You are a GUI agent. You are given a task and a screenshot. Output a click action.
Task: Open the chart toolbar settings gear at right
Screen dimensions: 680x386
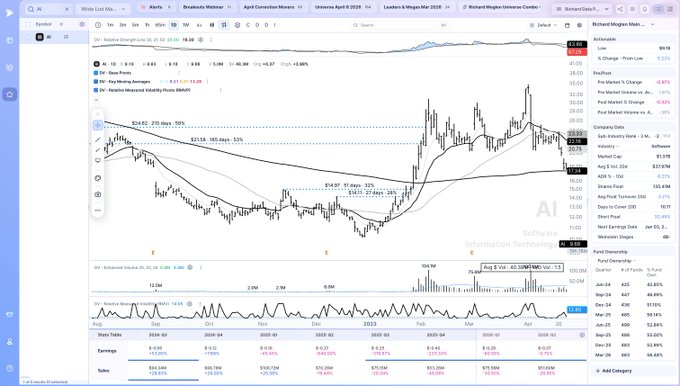point(579,25)
